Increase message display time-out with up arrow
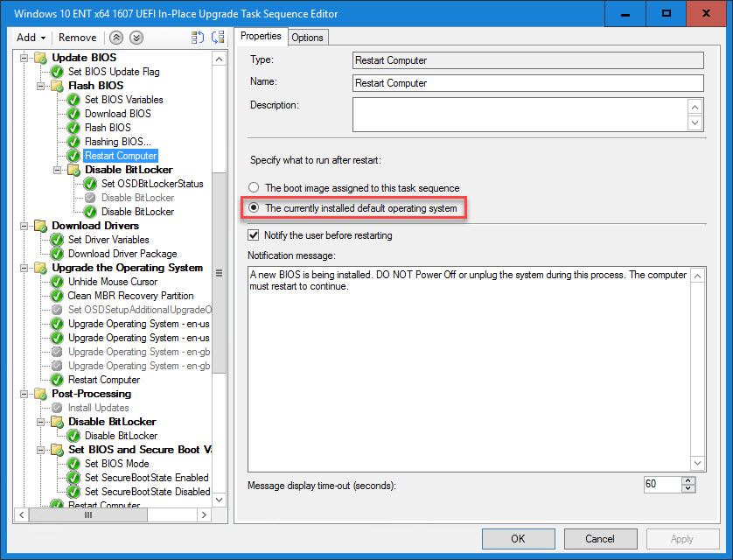This screenshot has width=733, height=560. pyautogui.click(x=688, y=480)
